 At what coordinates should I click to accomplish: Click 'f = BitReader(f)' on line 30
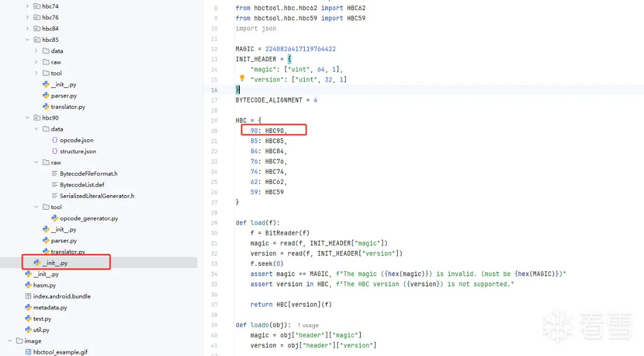(280, 233)
